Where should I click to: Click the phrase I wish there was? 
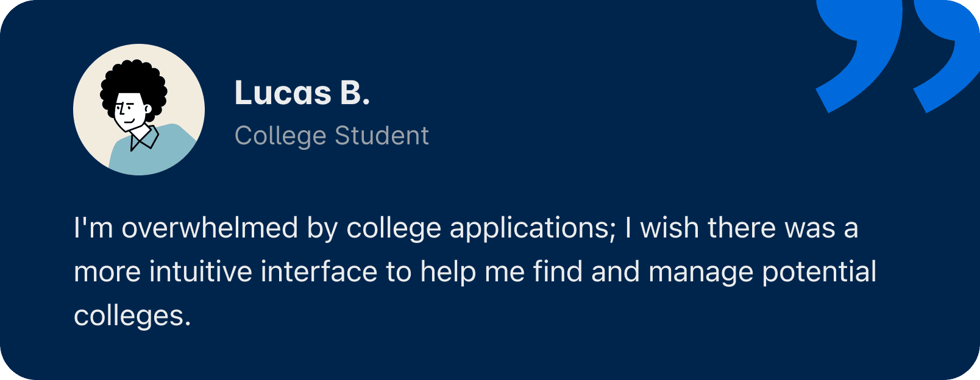pos(730,228)
